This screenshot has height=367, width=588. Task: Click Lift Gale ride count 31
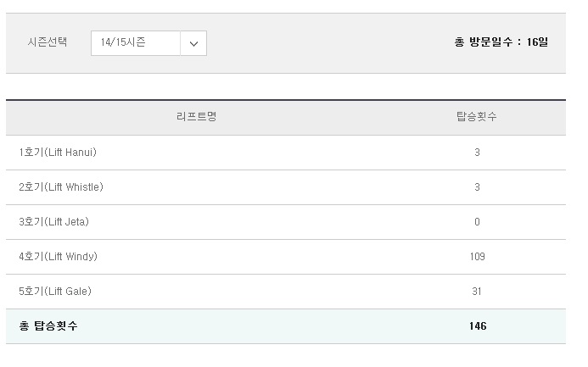[477, 292]
